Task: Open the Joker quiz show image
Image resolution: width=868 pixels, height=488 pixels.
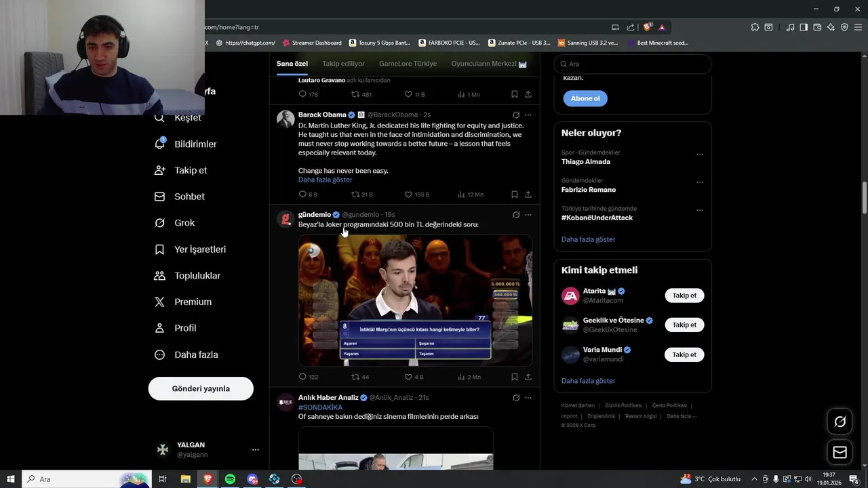Action: [415, 300]
